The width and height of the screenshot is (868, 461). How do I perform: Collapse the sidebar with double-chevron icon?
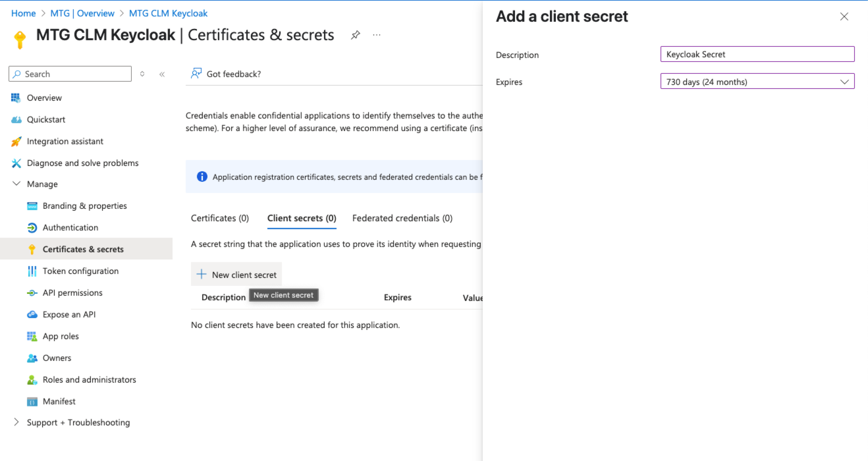[162, 74]
